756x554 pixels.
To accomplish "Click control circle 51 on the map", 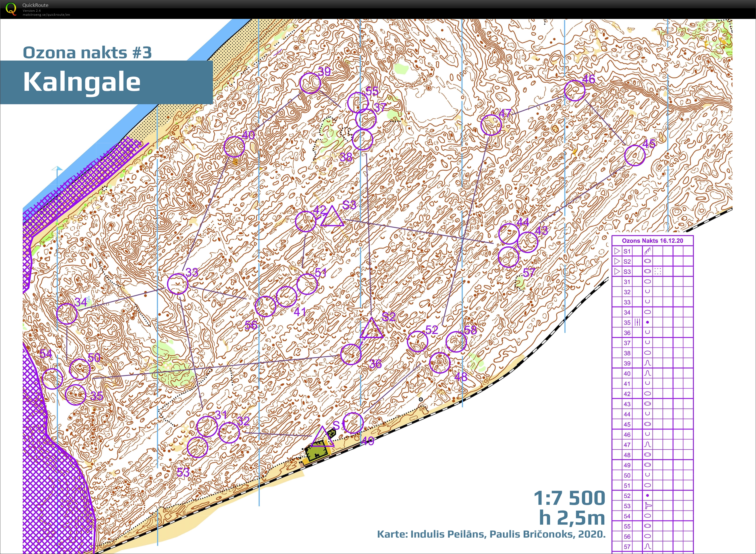I will [307, 284].
